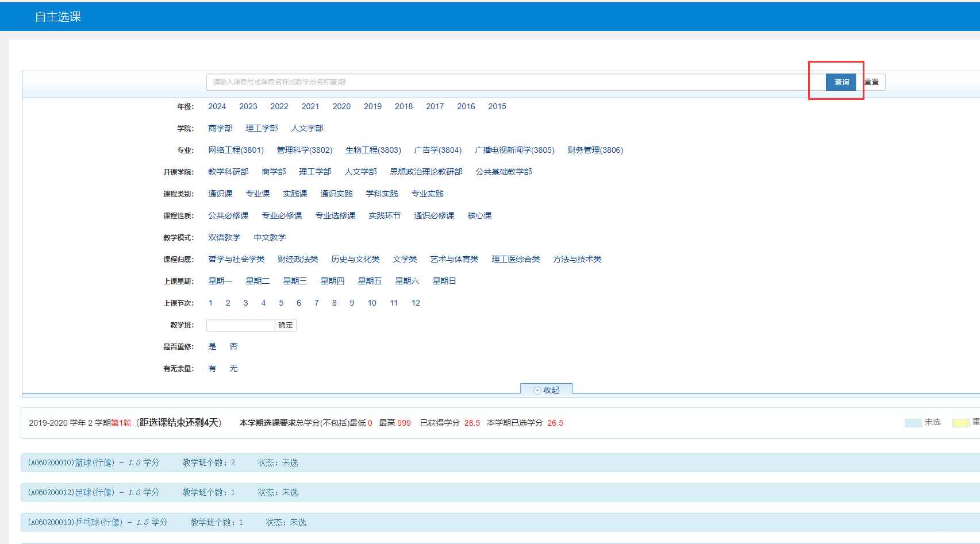Filter course category by 通识课

tap(220, 194)
